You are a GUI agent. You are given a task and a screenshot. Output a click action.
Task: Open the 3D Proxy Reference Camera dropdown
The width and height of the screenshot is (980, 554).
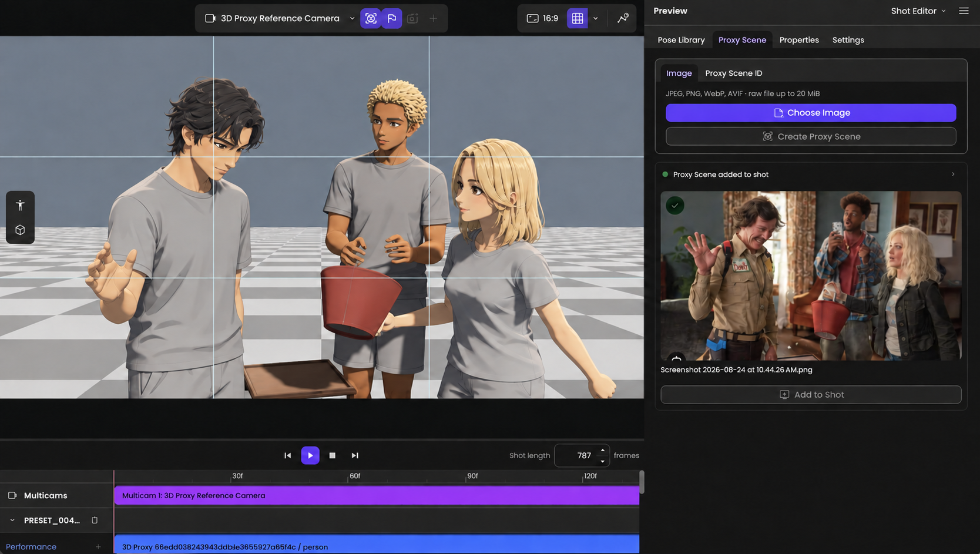(x=280, y=18)
